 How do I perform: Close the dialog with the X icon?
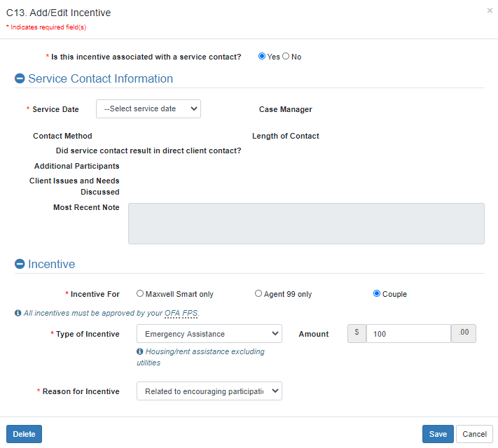490,10
